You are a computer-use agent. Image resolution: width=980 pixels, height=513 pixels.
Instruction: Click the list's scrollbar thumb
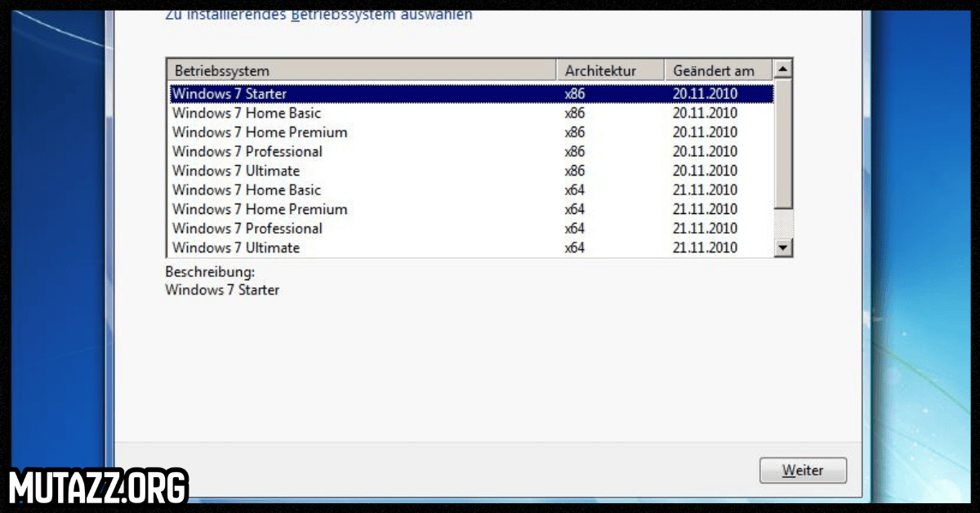coord(783,143)
